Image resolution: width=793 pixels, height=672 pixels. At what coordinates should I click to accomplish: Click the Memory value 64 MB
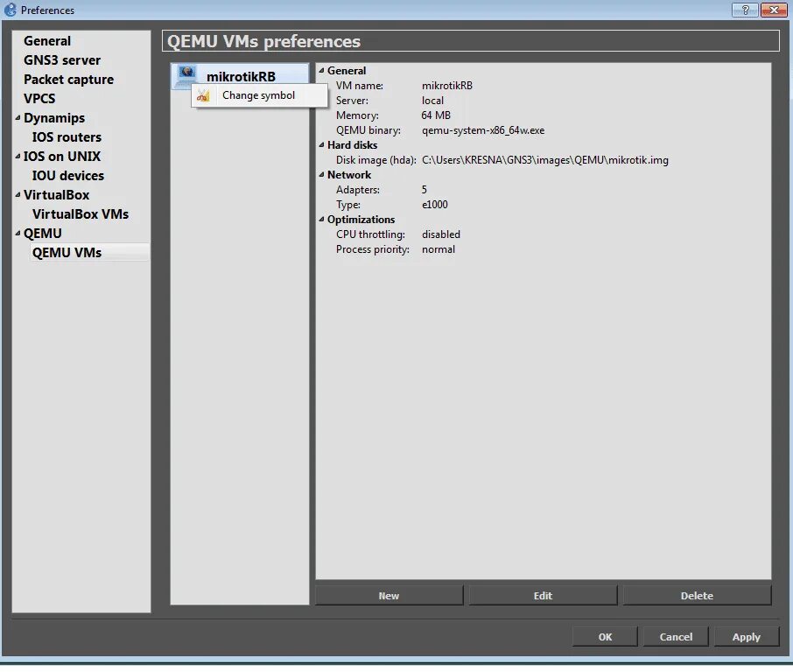[x=436, y=115]
